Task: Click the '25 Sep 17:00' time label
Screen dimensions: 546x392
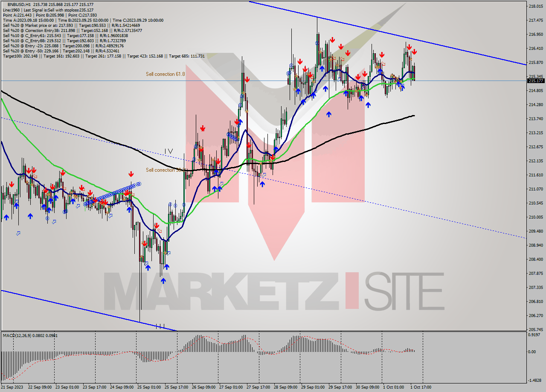Action: [x=177, y=387]
